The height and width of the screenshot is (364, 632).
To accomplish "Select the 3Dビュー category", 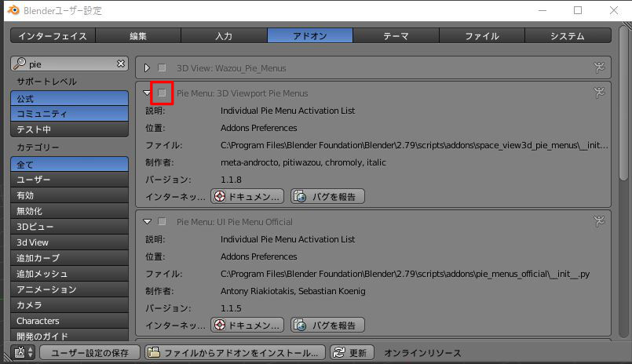I will 69,227.
